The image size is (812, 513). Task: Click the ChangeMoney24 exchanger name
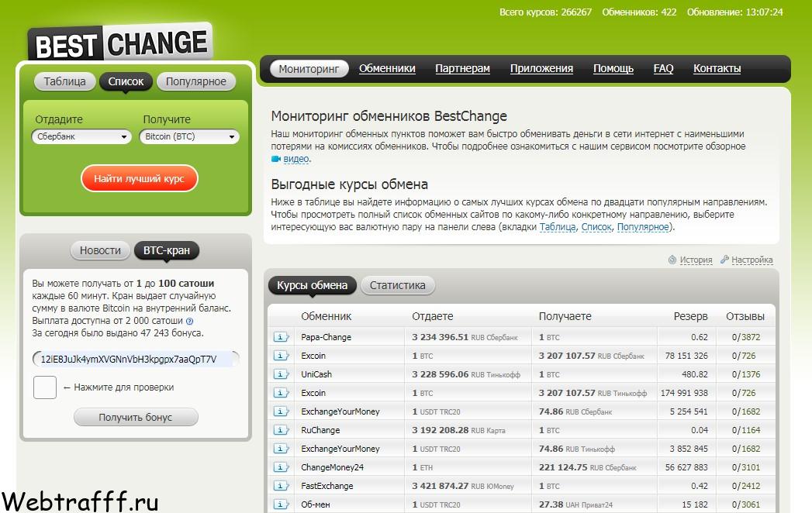click(x=333, y=467)
